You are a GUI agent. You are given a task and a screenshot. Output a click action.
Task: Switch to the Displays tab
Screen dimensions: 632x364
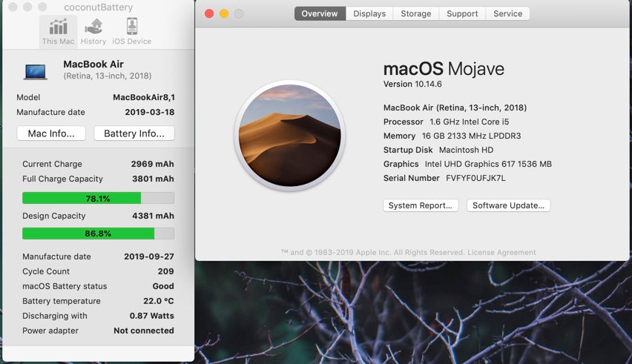click(x=369, y=13)
